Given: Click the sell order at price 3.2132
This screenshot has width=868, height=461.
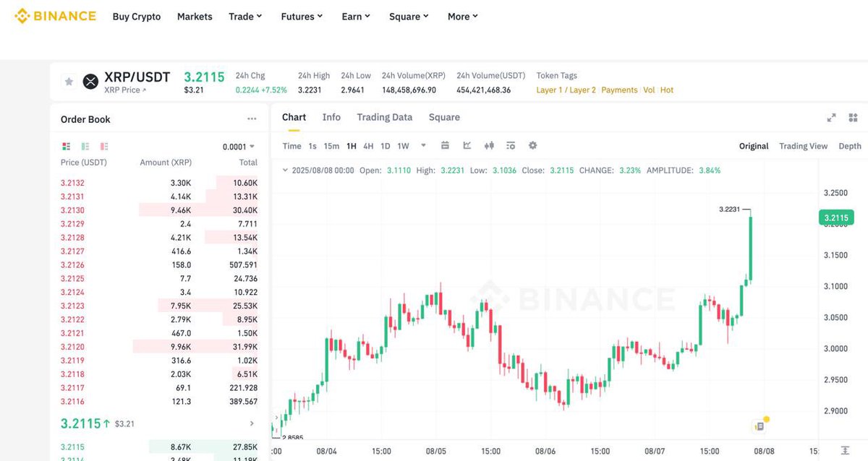Looking at the screenshot, I should tap(159, 183).
